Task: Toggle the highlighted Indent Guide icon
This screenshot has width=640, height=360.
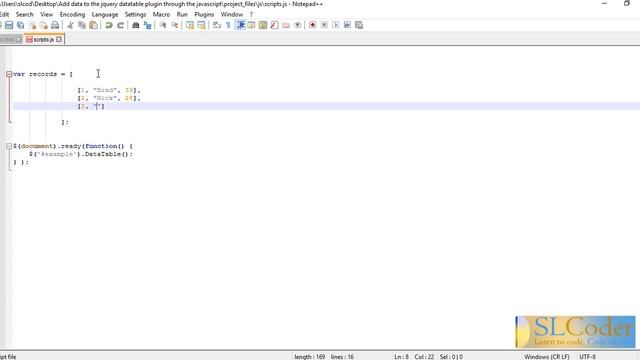Action: [x=240, y=25]
